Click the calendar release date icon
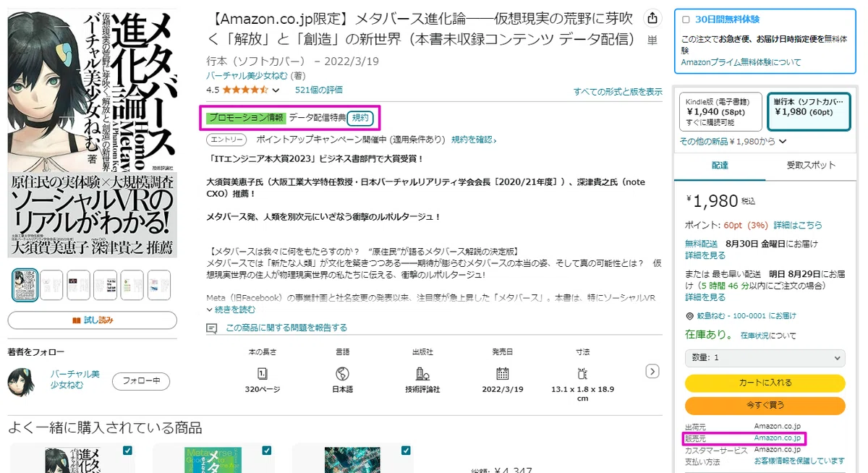This screenshot has width=868, height=473. point(503,373)
